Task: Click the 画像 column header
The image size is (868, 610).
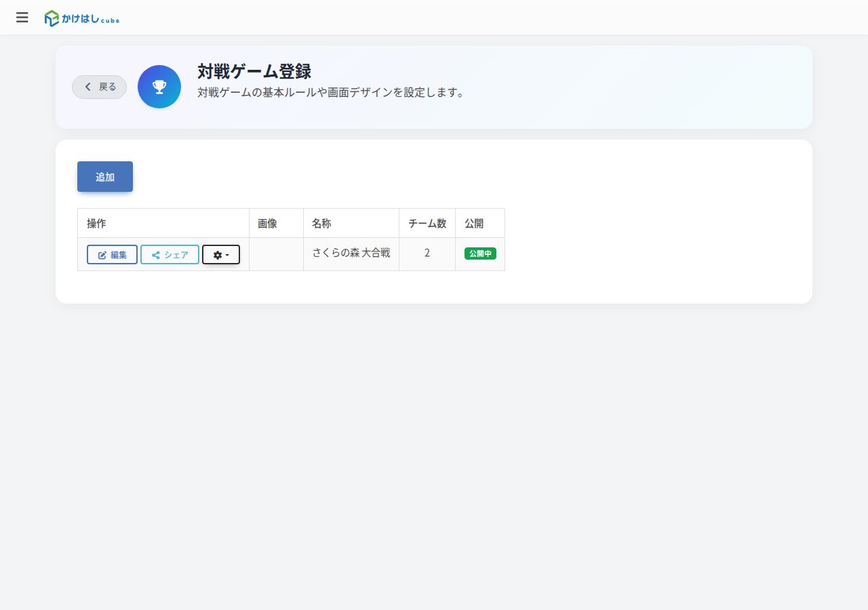Action: [x=276, y=223]
